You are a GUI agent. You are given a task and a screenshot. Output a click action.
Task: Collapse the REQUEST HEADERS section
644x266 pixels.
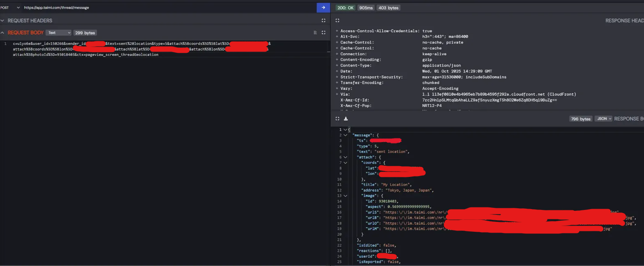(x=3, y=20)
